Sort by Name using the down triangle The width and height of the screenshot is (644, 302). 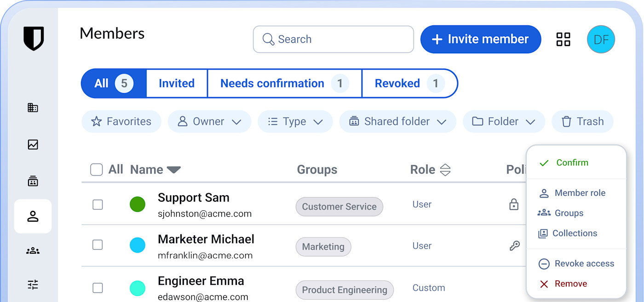[173, 170]
